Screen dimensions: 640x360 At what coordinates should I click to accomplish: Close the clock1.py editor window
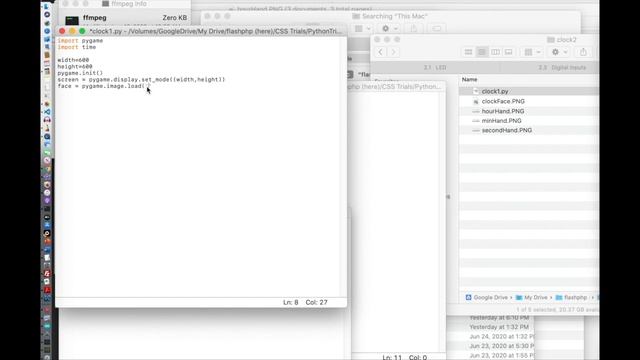62,31
